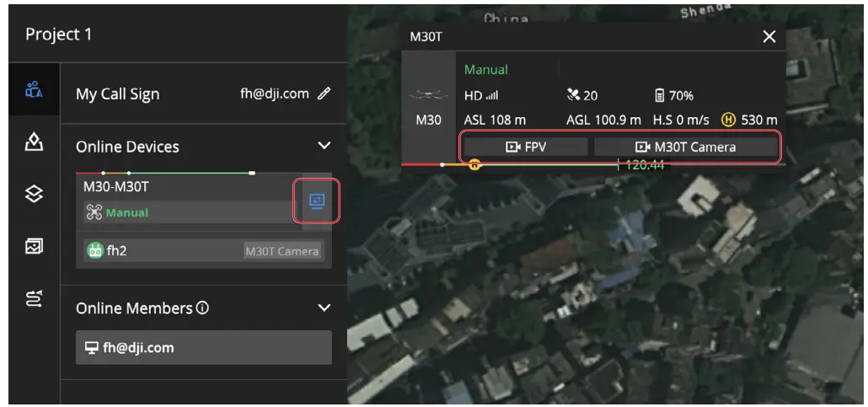Open the media files sidebar icon
868x407 pixels.
click(35, 246)
